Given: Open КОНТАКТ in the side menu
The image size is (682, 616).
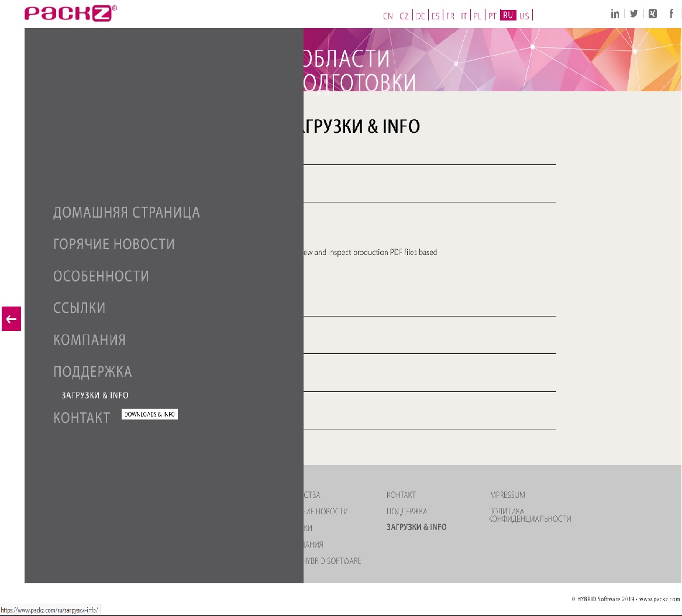Looking at the screenshot, I should pos(81,418).
